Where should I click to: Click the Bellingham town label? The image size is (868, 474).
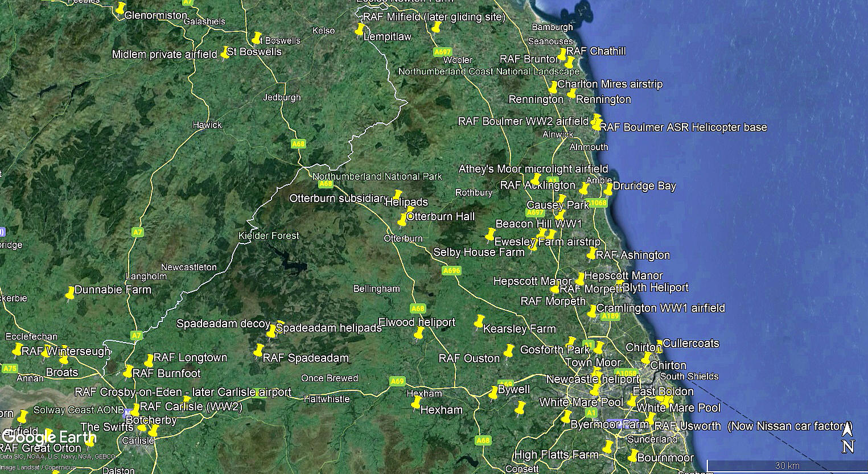[376, 288]
